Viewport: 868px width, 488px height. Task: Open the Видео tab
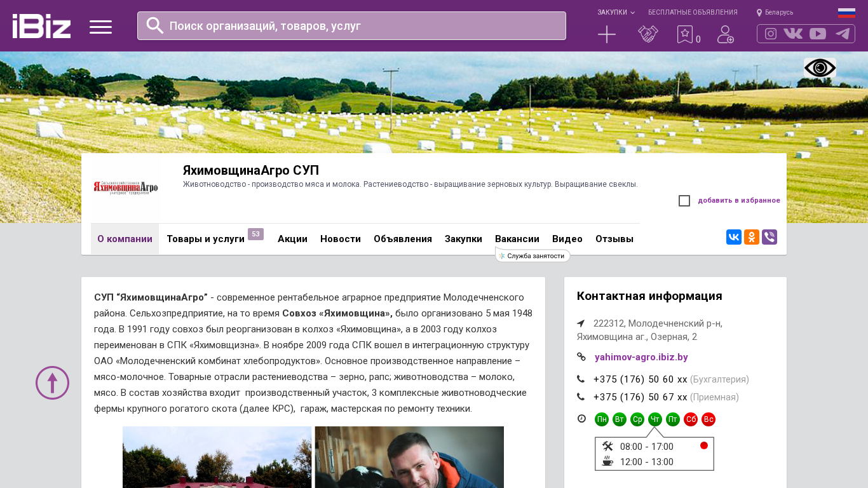[x=567, y=239]
